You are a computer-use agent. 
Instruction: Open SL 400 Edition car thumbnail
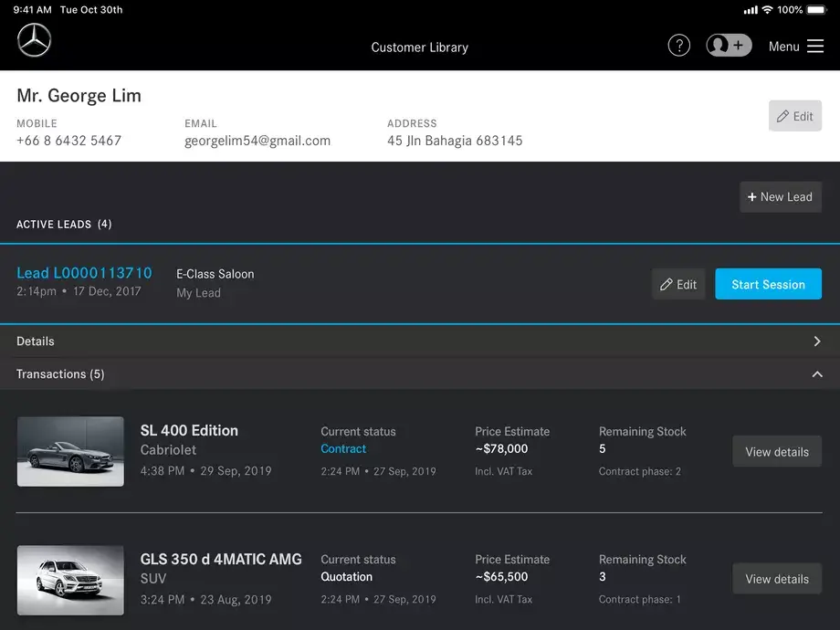click(x=70, y=452)
